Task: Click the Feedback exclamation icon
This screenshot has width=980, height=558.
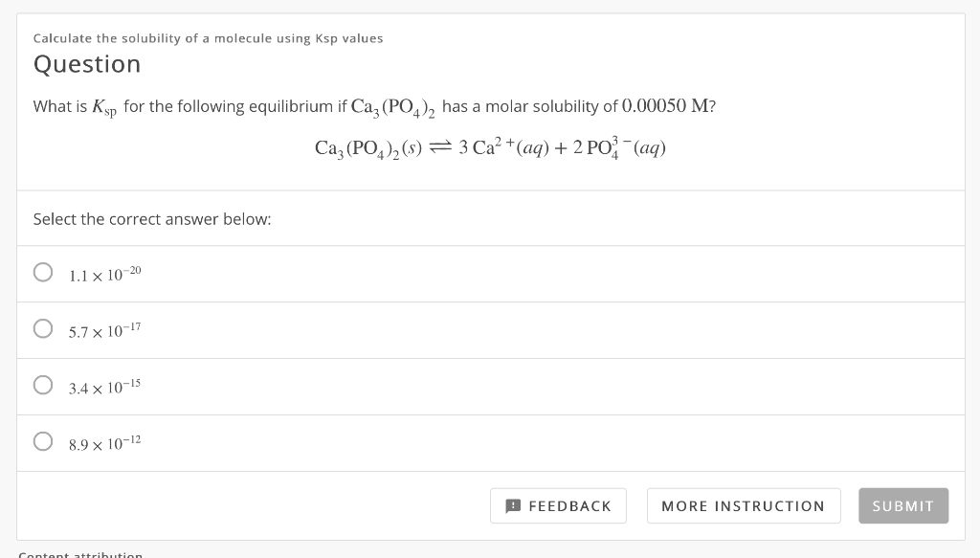Action: 513,505
